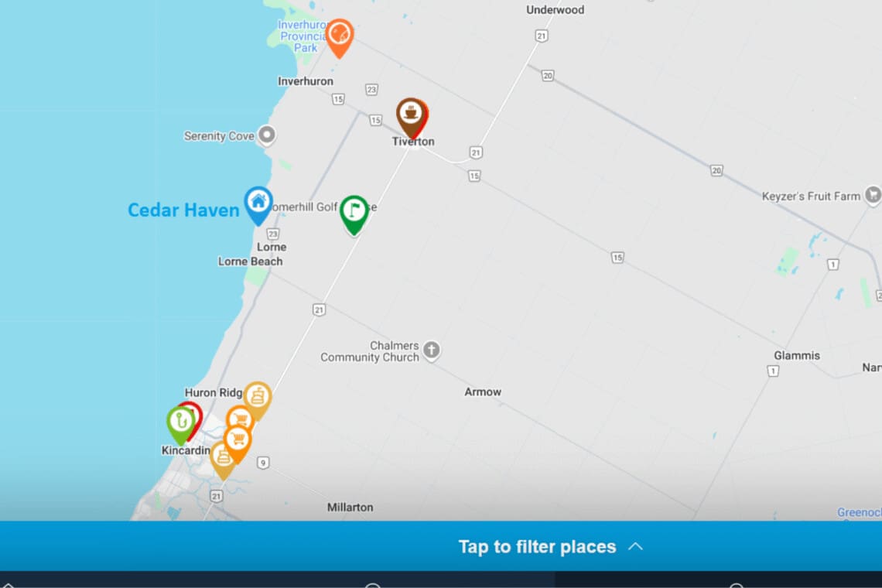
Task: Open the Chalmers Community Church cross pin
Action: [432, 350]
